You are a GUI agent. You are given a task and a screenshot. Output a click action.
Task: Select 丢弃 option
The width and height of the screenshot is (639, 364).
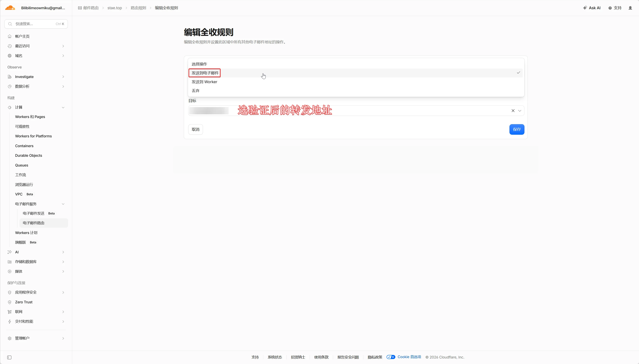tap(356, 91)
